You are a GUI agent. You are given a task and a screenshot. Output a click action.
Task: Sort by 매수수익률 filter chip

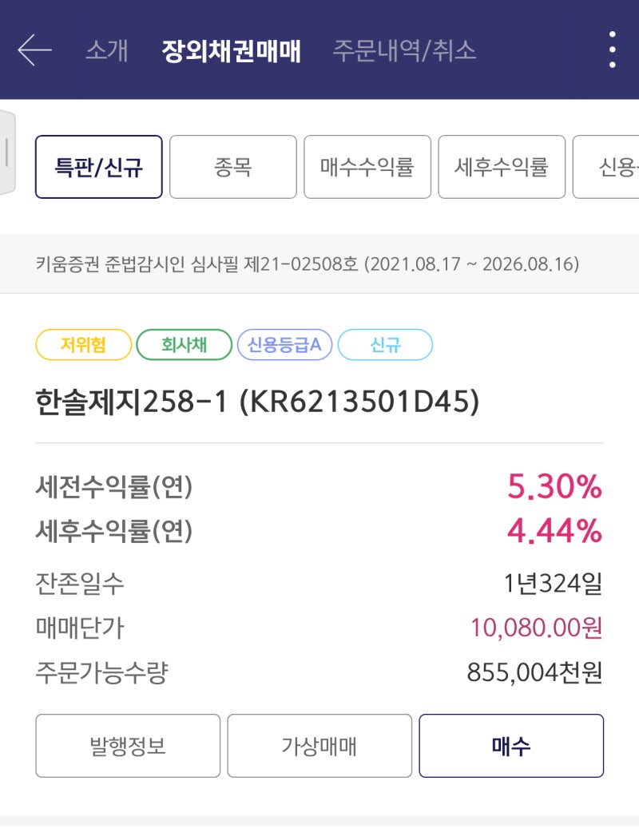click(367, 167)
